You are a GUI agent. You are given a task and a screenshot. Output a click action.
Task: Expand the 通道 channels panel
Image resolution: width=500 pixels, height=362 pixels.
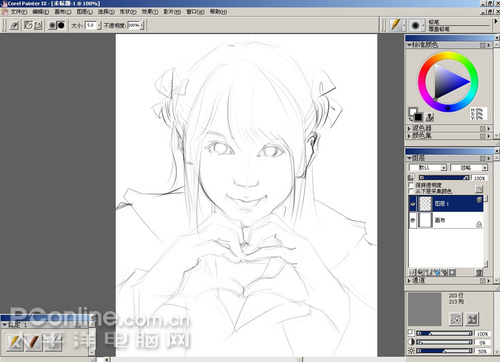coord(418,281)
